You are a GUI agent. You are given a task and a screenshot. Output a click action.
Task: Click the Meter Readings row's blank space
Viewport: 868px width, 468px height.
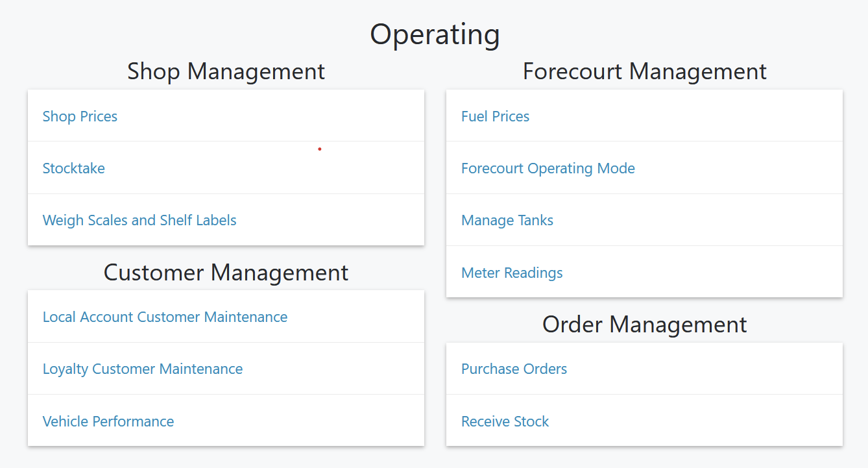703,273
